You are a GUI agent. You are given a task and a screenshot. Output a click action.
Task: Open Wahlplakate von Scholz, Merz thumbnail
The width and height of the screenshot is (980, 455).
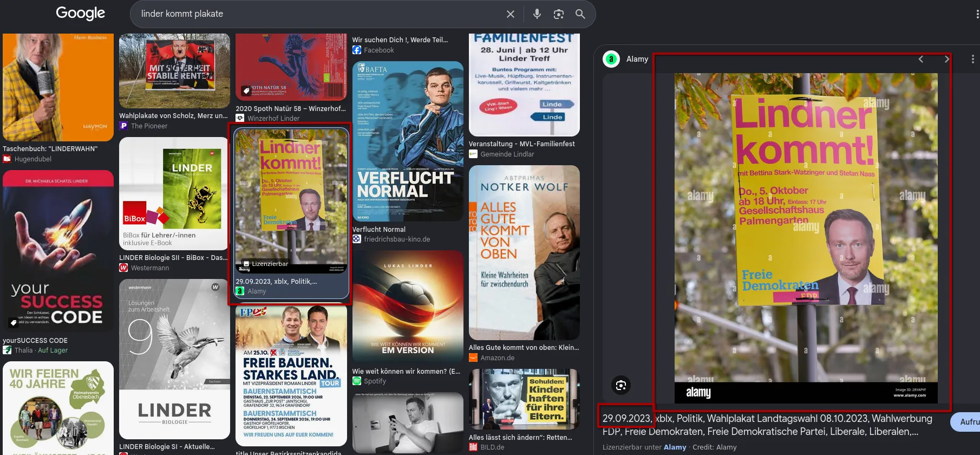(174, 71)
